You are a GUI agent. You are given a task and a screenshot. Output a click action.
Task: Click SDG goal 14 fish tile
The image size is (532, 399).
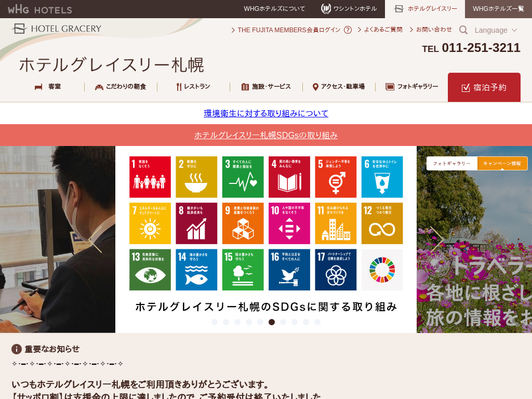196,270
